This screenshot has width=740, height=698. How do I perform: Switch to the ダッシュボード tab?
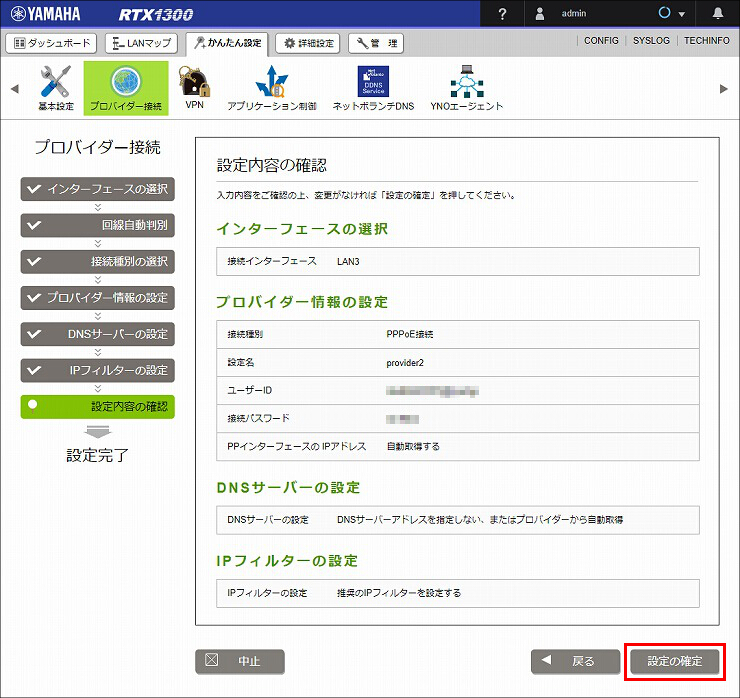51,43
